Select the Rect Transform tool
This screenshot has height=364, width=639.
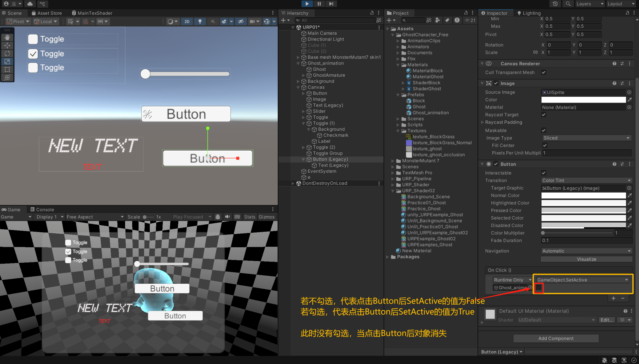pos(7,69)
